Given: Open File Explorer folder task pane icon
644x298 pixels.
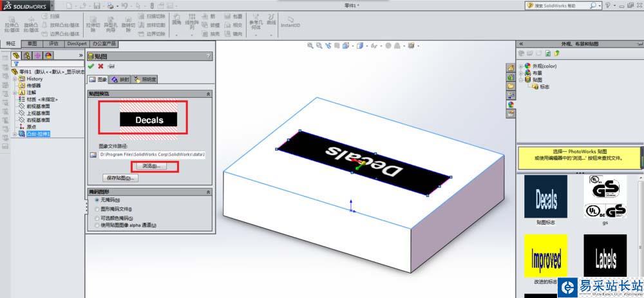Looking at the screenshot, I should 511,86.
